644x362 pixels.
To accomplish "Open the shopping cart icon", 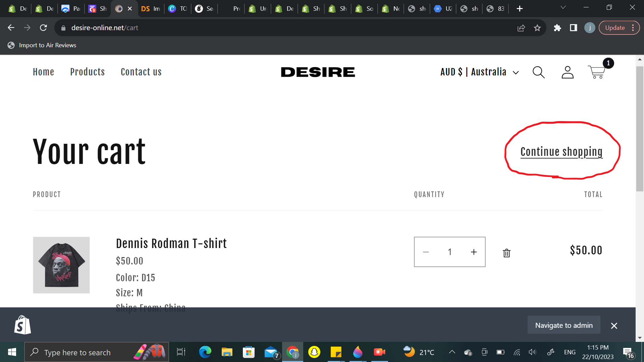I will tap(597, 72).
